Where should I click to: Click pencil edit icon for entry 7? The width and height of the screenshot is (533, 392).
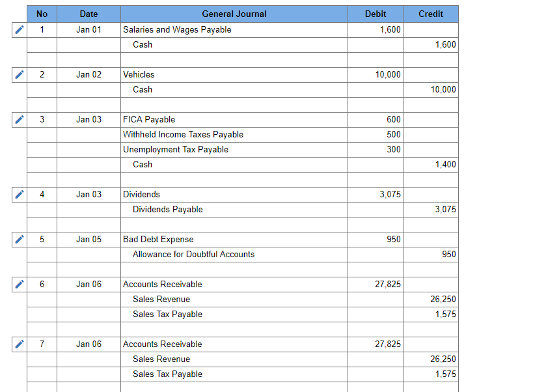coord(20,344)
